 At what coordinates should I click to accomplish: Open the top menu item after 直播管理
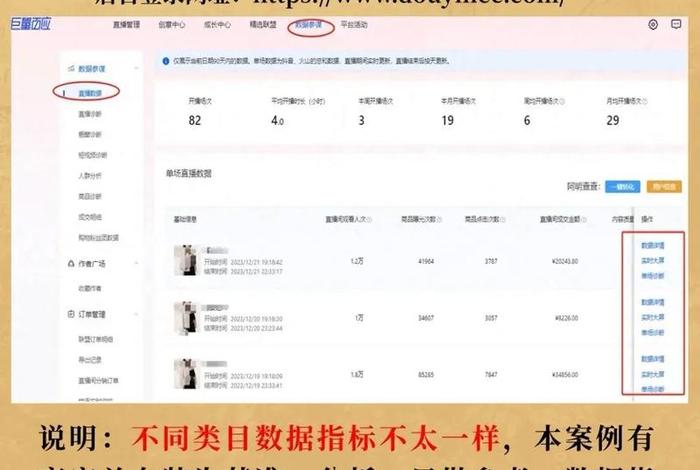click(x=172, y=25)
